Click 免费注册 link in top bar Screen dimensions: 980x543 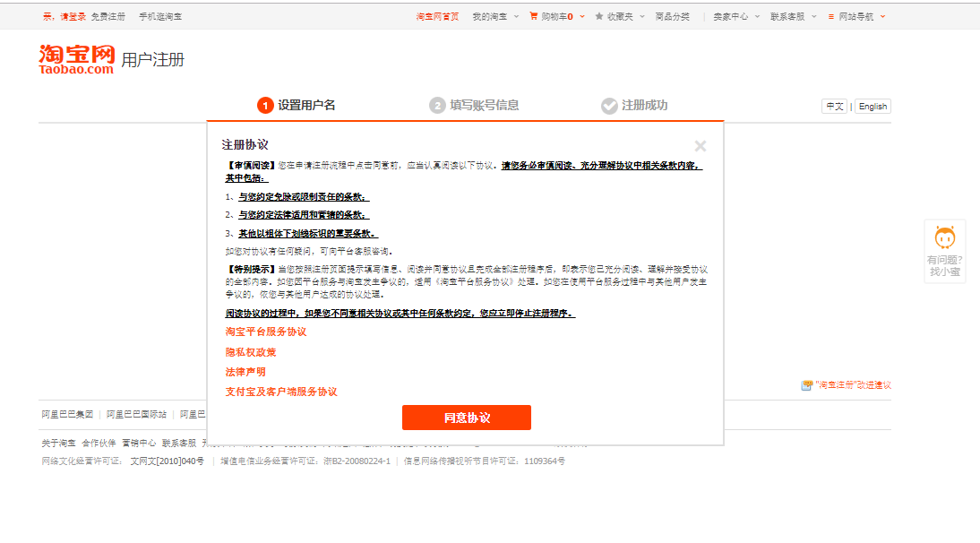tap(108, 17)
